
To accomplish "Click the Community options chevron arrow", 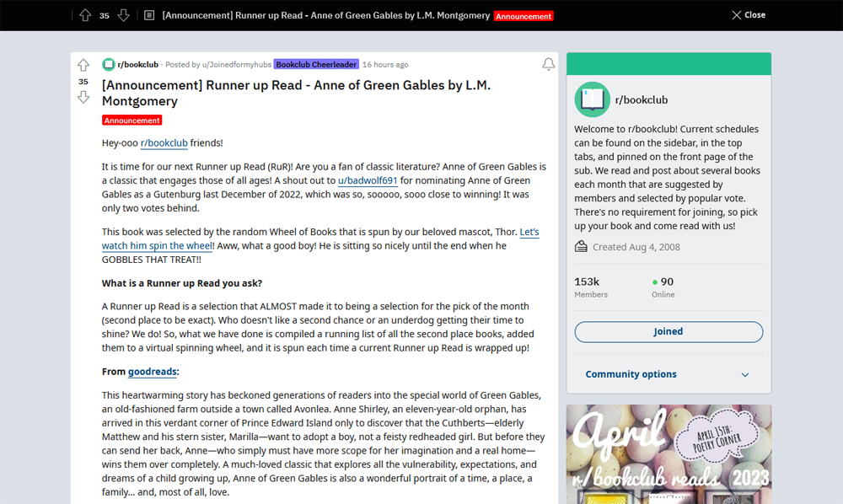I will 745,374.
